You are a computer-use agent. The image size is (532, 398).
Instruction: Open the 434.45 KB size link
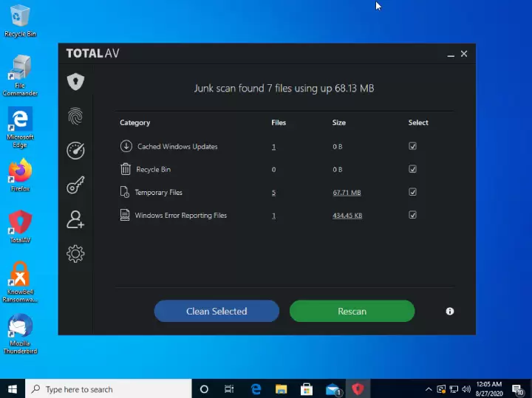pos(347,216)
